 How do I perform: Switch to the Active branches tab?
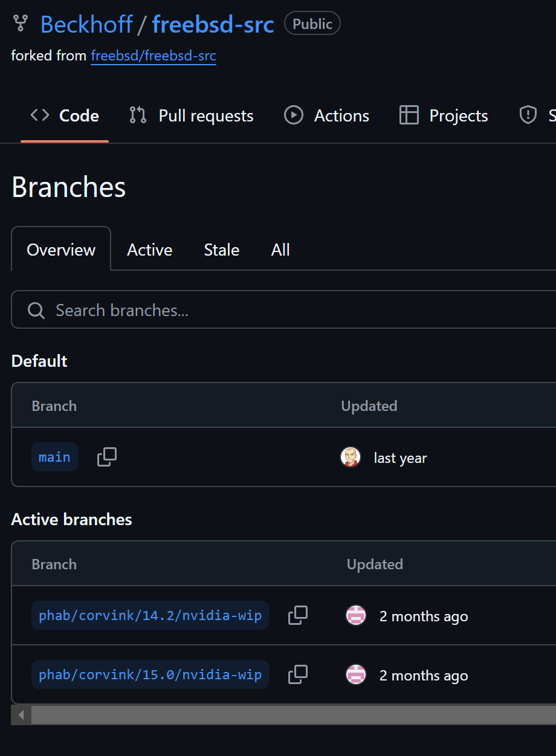tap(149, 250)
